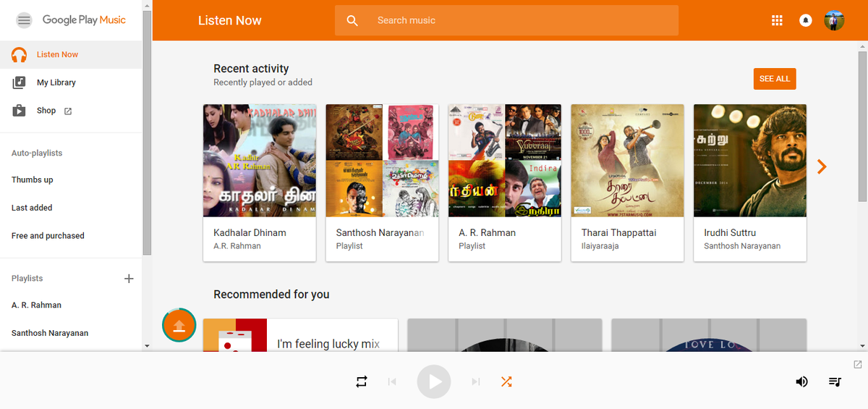Open the Google apps grid

coord(777,20)
